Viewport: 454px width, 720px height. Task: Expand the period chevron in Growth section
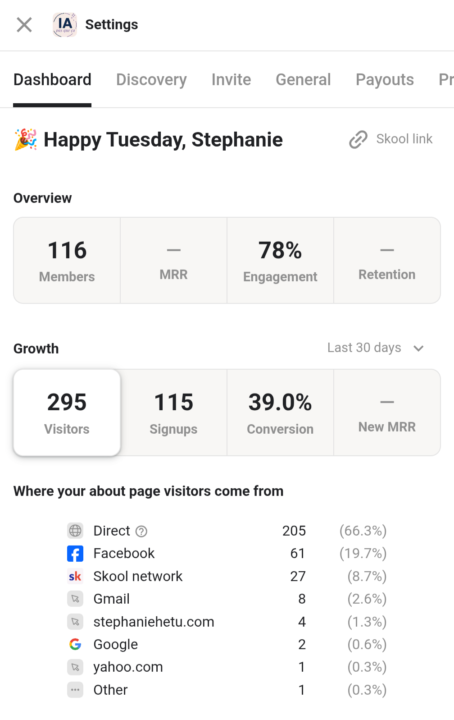point(418,349)
